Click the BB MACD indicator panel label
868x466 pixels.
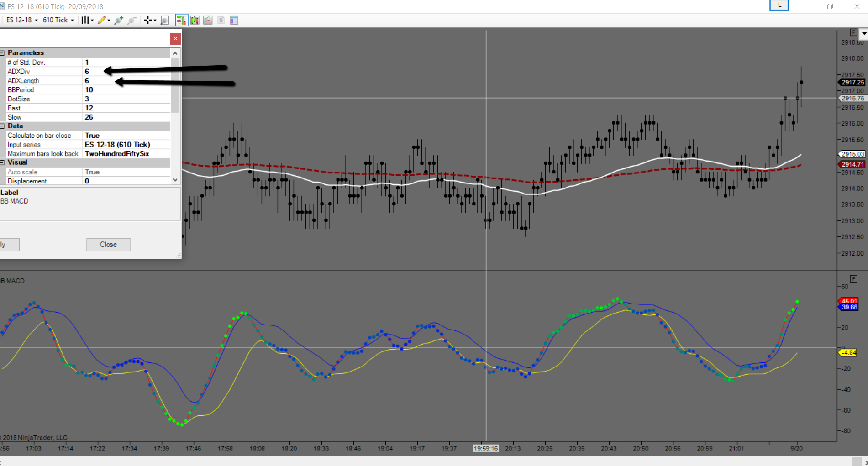click(12, 281)
